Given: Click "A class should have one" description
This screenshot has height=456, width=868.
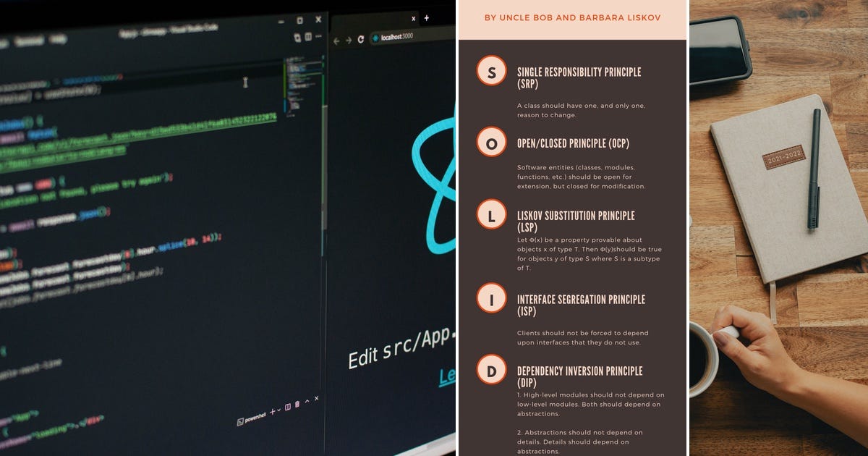Looking at the screenshot, I should pos(581,110).
